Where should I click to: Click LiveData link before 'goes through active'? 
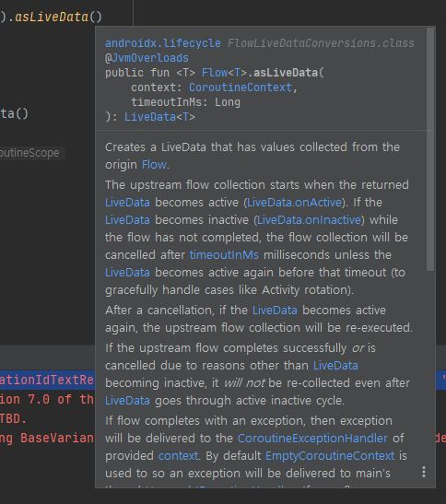(127, 401)
